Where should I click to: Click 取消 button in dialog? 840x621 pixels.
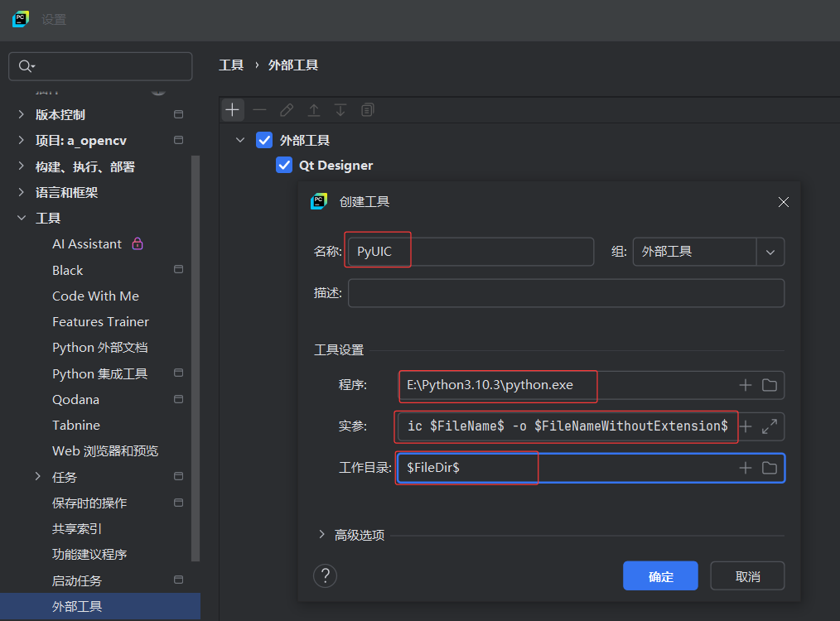(x=747, y=576)
